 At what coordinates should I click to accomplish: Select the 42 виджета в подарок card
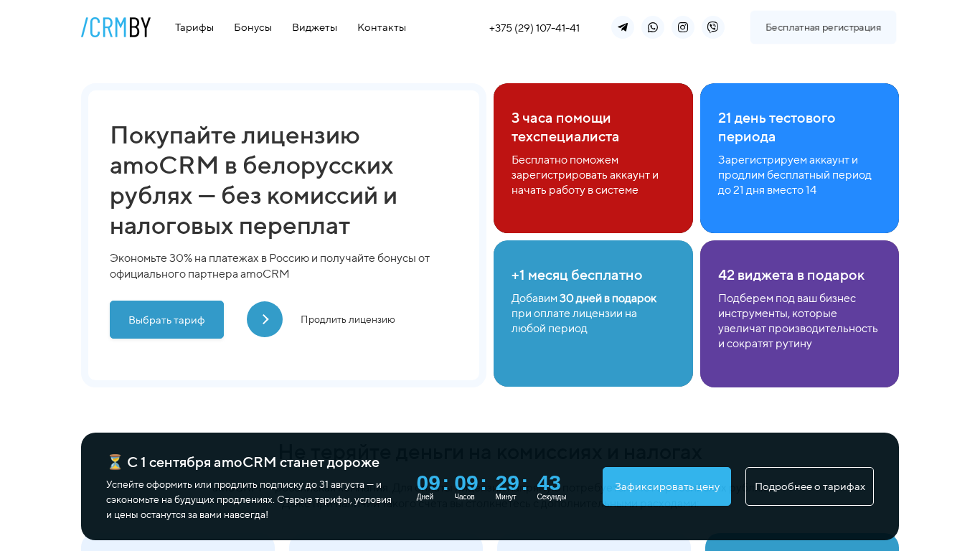click(x=799, y=314)
